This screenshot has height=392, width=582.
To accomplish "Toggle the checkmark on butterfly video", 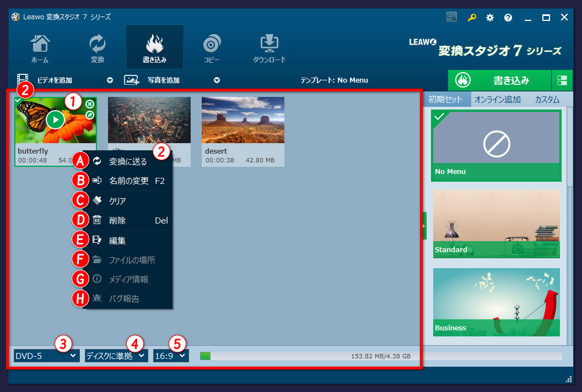I will point(18,100).
